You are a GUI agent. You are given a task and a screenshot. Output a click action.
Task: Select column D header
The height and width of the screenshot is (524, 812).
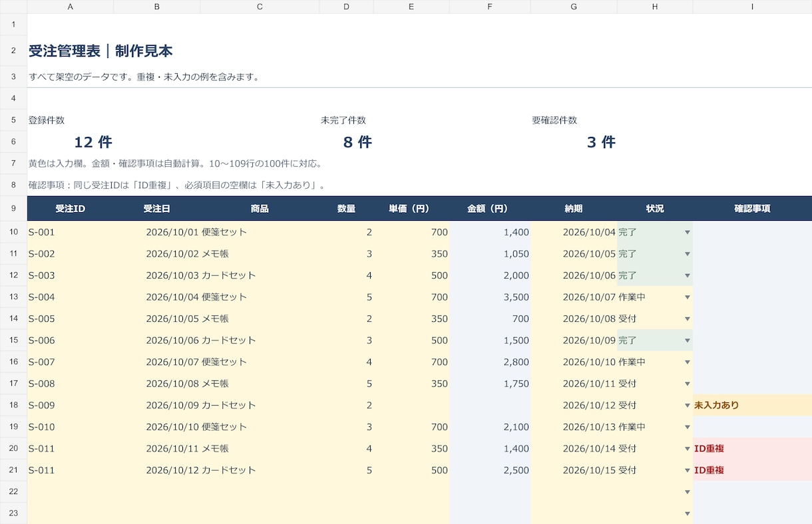point(346,7)
